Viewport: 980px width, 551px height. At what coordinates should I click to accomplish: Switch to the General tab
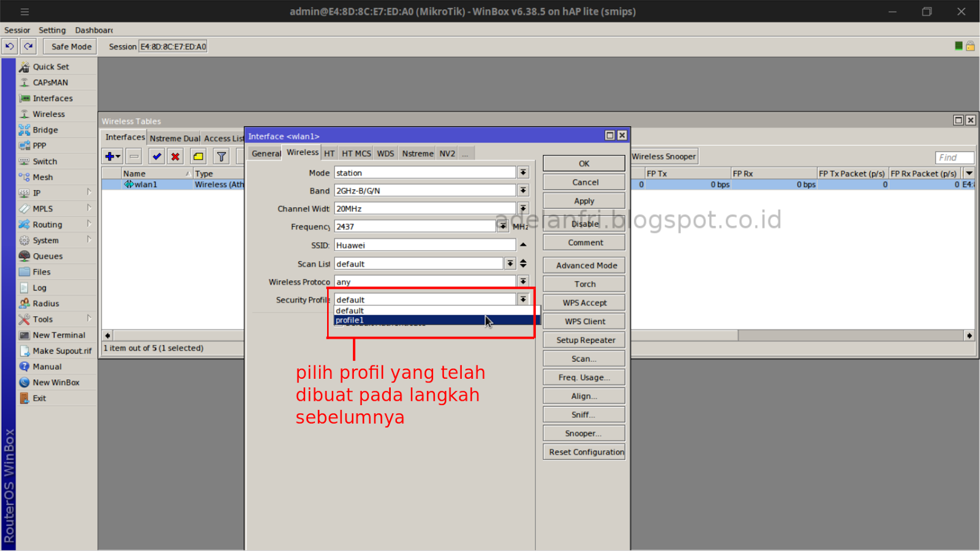266,153
